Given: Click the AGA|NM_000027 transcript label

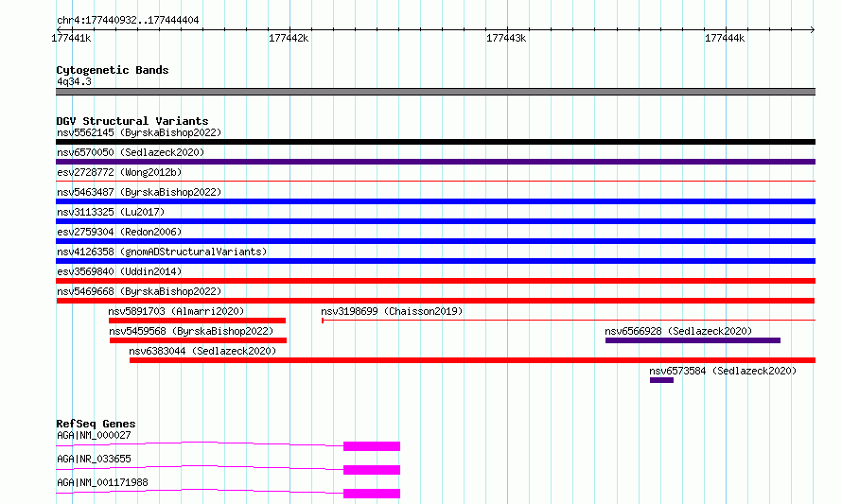Looking at the screenshot, I should point(94,435).
